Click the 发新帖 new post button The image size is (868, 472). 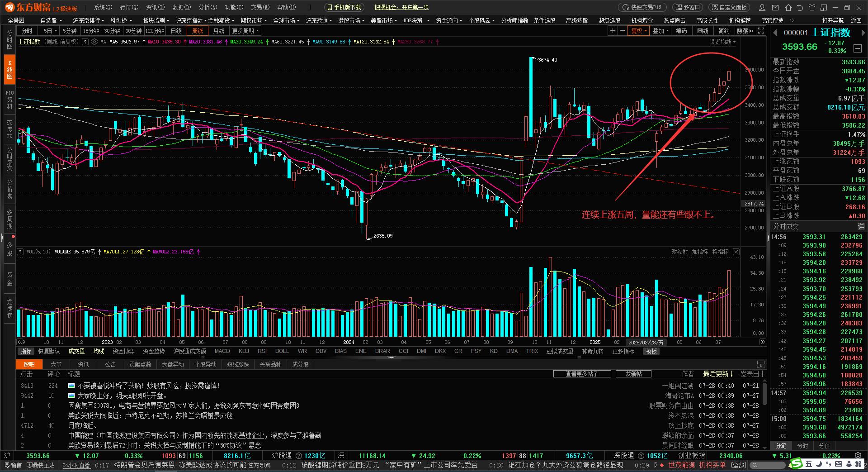(x=633, y=374)
